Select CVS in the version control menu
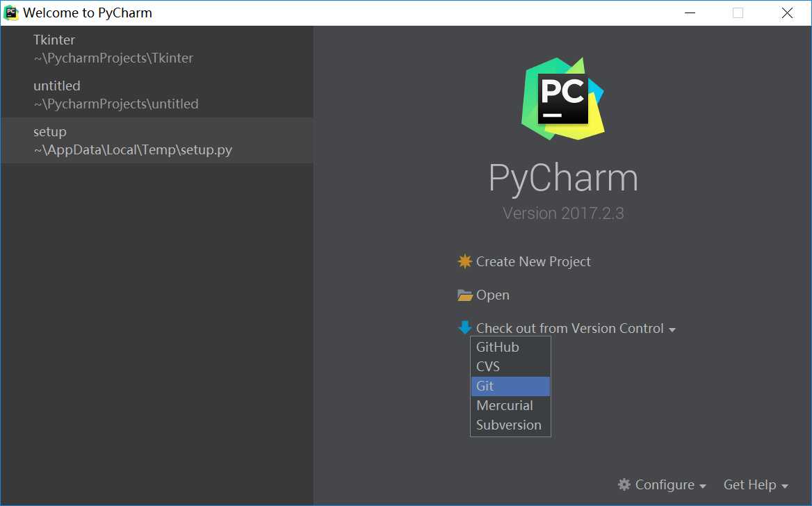This screenshot has width=812, height=506. [x=510, y=367]
